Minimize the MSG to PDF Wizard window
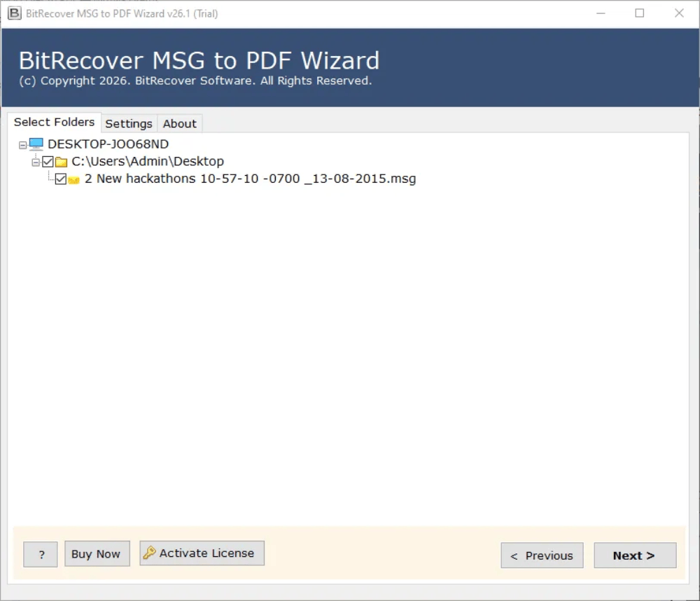 [x=602, y=13]
